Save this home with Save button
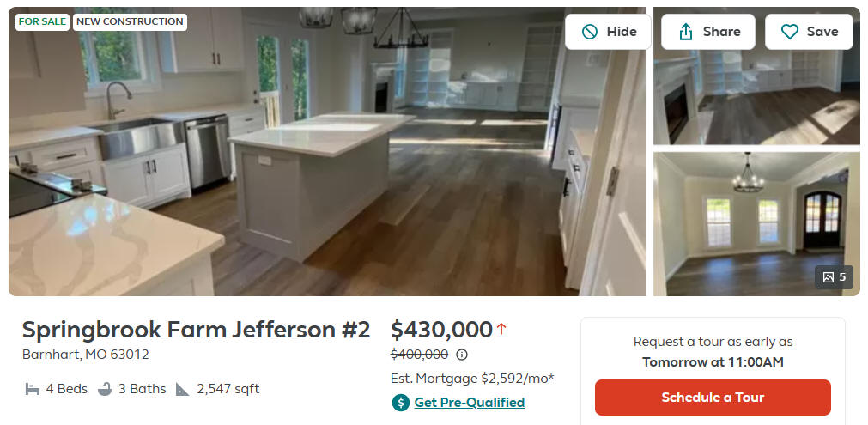 coord(809,32)
